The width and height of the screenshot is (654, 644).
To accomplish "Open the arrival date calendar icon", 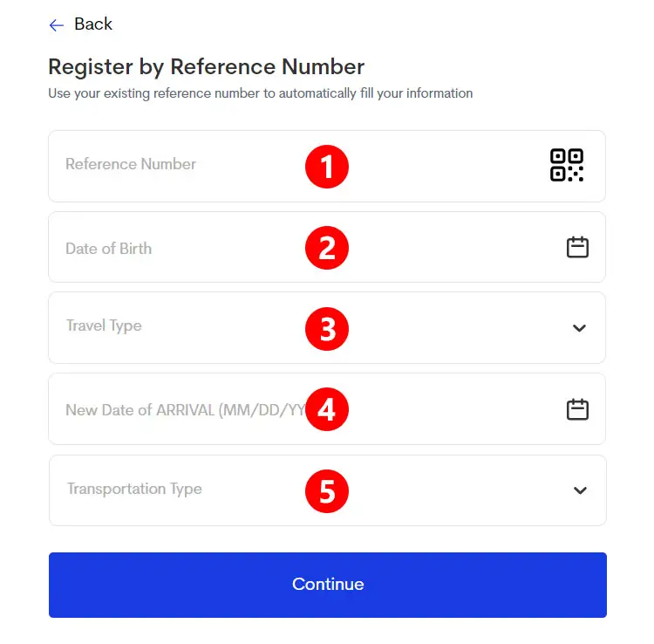I will tap(577, 409).
